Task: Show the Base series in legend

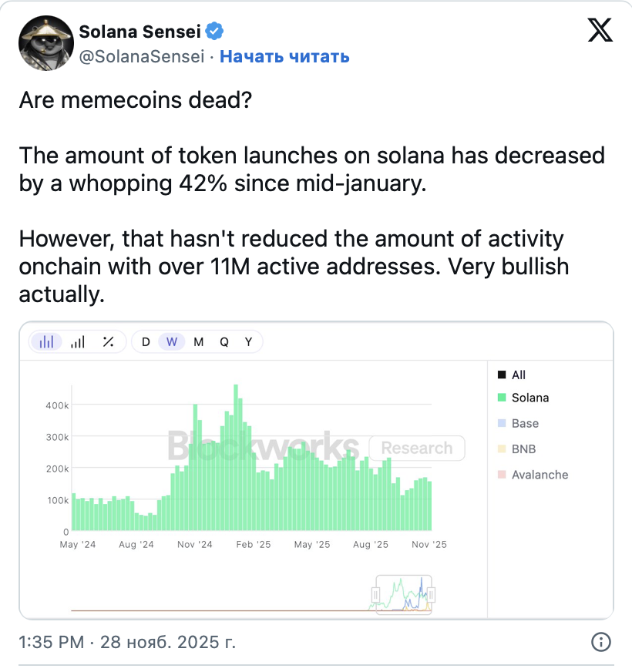Action: [524, 423]
